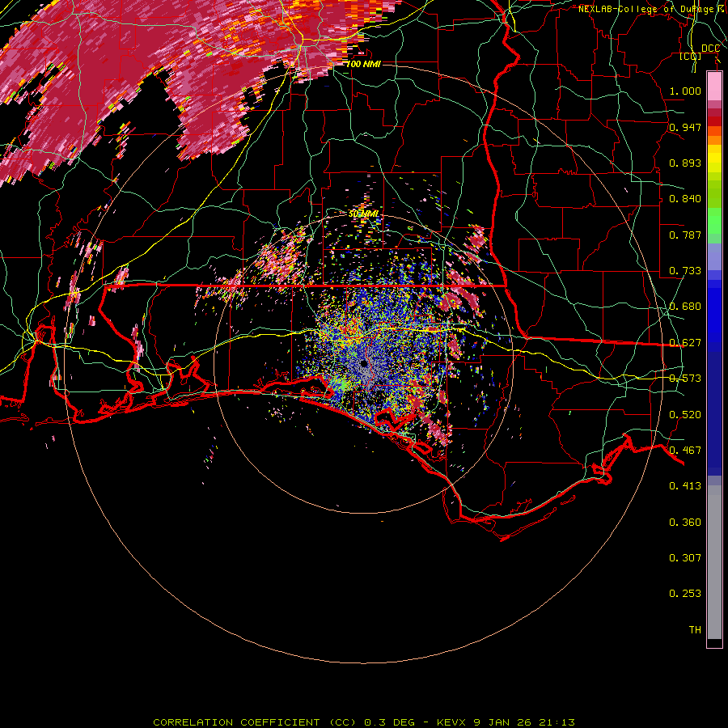Pick the gray segment of the color scale

[714, 562]
